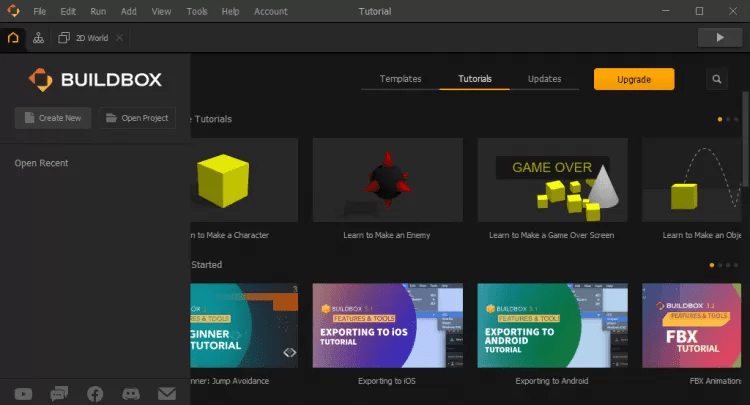Screen dimensions: 750x405
Task: Open the Account menu
Action: (x=270, y=11)
